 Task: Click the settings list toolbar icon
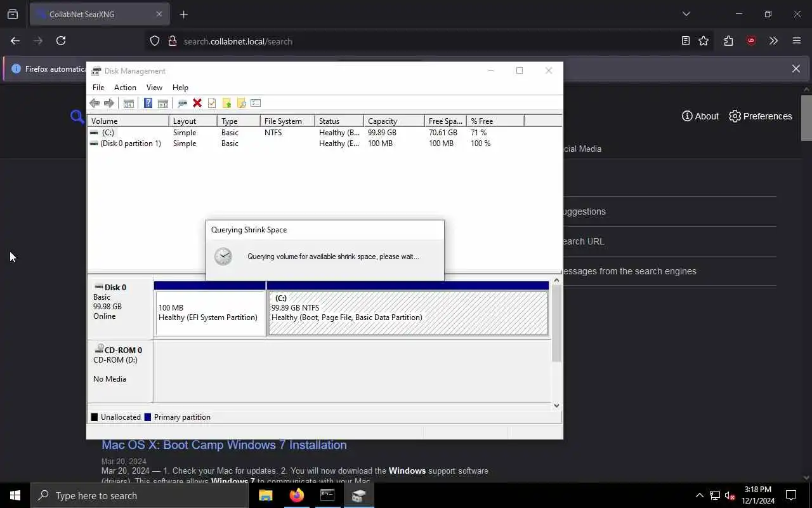[256, 103]
